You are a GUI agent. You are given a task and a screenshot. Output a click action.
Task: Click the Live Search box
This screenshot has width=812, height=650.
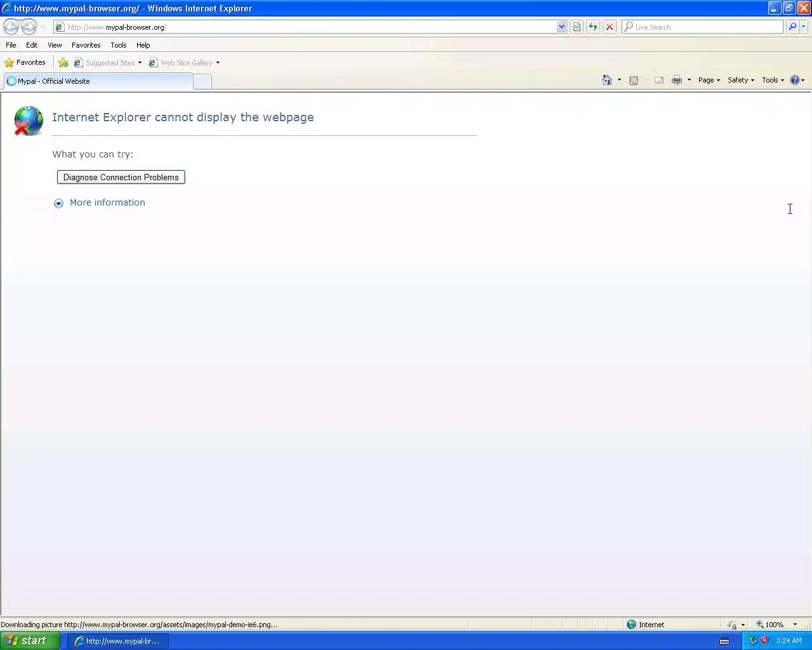pos(702,27)
